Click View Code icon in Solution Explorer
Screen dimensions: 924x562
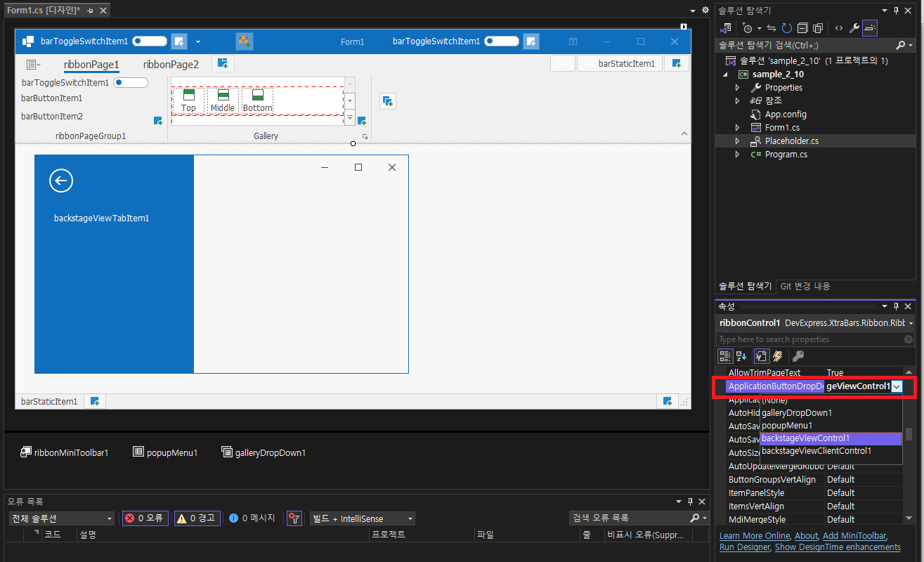pos(839,28)
